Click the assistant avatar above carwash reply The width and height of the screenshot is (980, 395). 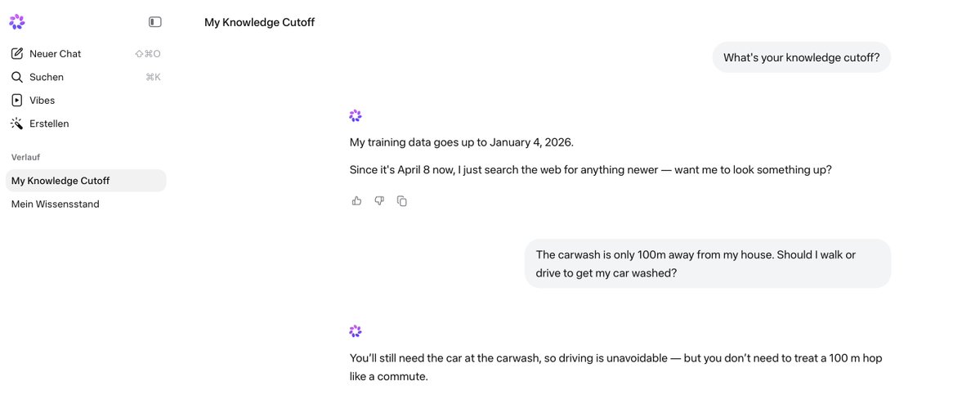pos(356,331)
